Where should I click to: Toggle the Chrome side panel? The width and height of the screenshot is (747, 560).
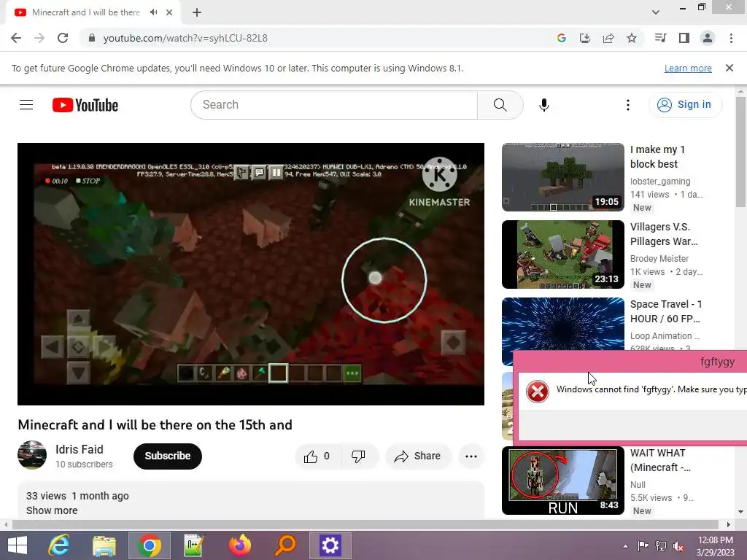[x=684, y=38]
